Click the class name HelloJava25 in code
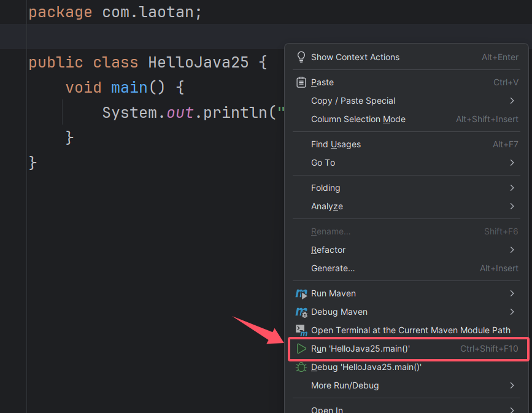The image size is (532, 413). (x=198, y=63)
